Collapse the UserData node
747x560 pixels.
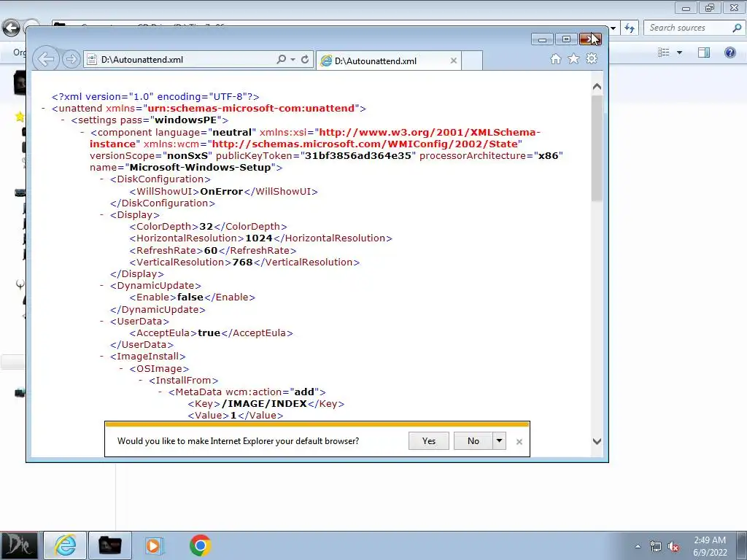pos(102,322)
